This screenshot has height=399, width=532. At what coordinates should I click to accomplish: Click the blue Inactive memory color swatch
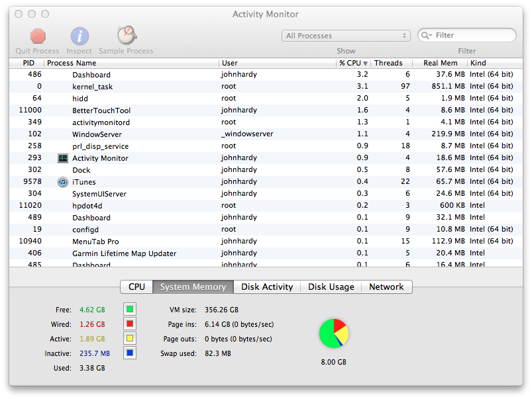(130, 353)
